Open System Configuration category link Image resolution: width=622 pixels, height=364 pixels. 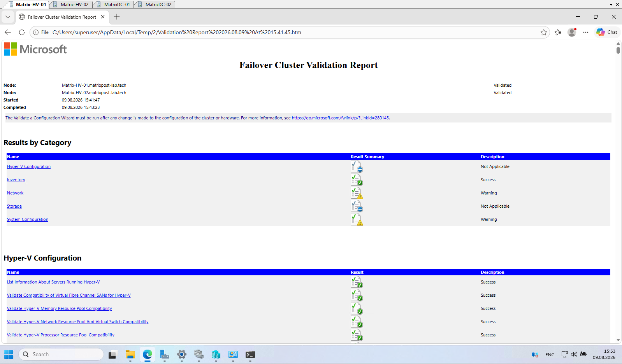pyautogui.click(x=28, y=219)
